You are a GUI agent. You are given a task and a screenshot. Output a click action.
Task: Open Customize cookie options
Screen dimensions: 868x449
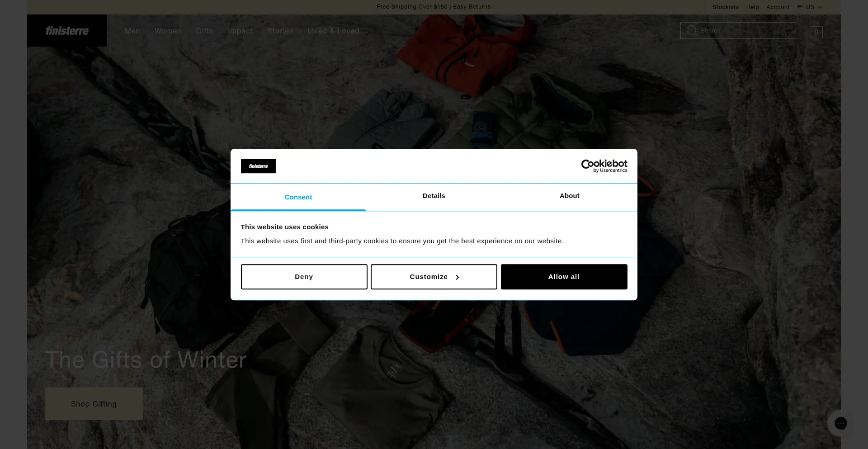(434, 277)
